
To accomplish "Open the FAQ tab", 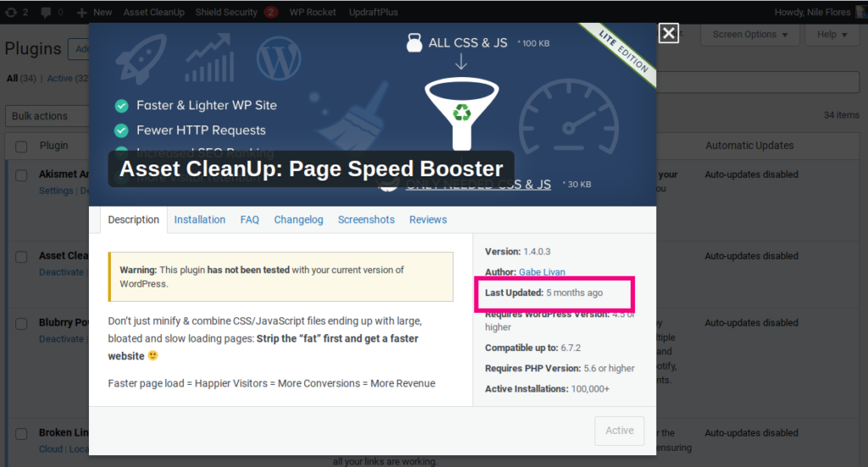I will pos(250,220).
